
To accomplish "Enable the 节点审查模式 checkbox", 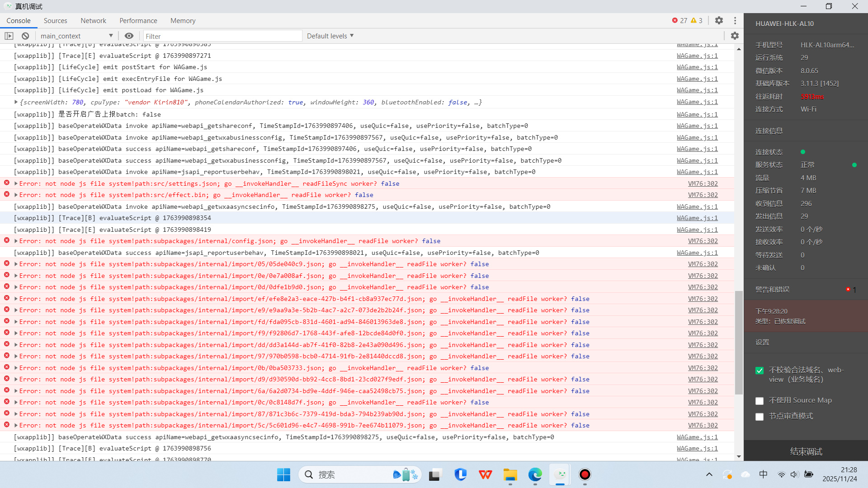I will 759,417.
